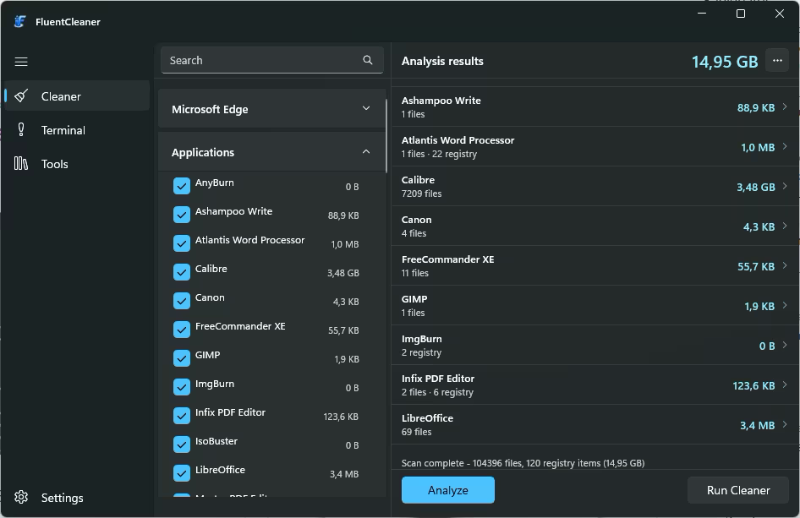Uncheck the GIMP checkbox
The image size is (800, 518).
tap(181, 358)
